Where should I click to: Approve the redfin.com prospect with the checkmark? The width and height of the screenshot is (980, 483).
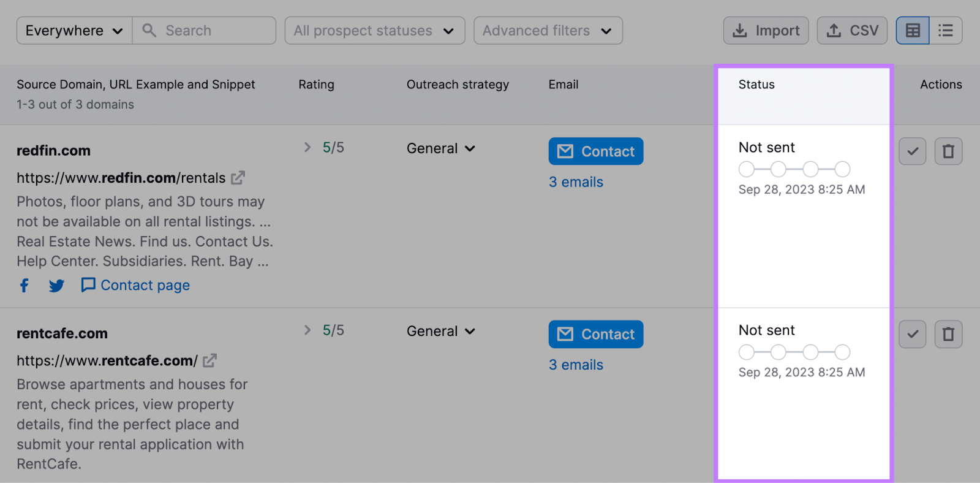tap(912, 151)
